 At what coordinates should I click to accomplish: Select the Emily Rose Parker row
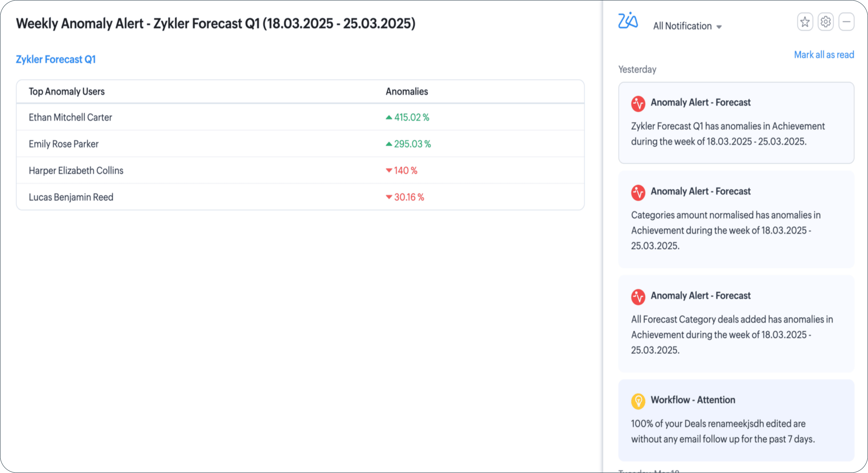pos(64,144)
